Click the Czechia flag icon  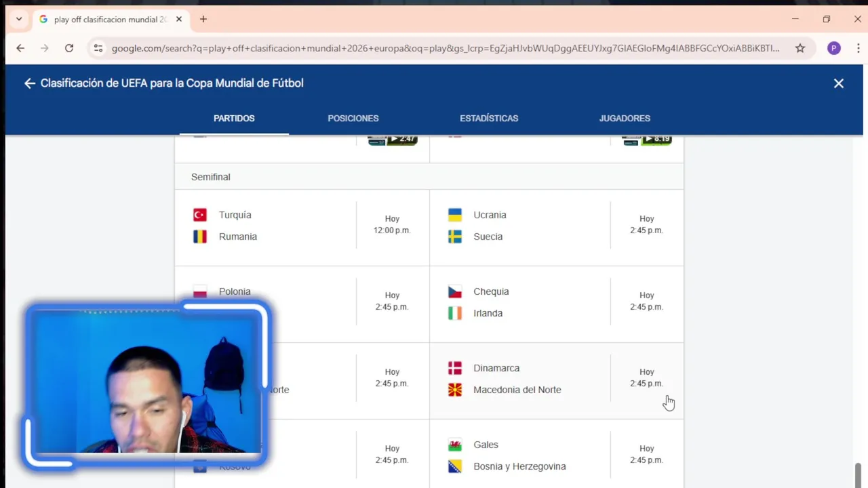[455, 291]
